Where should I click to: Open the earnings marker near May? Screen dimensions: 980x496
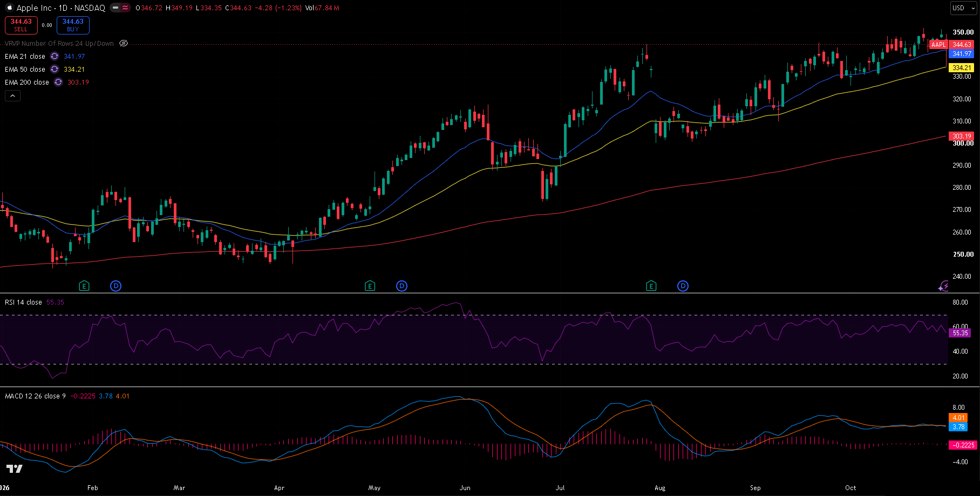click(x=370, y=286)
